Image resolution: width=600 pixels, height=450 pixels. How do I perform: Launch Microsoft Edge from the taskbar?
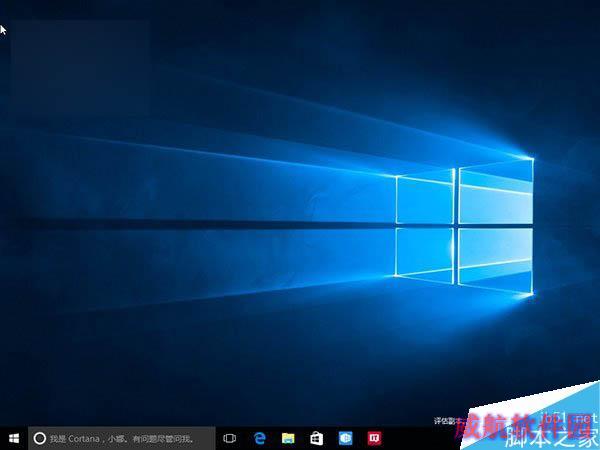tap(259, 438)
